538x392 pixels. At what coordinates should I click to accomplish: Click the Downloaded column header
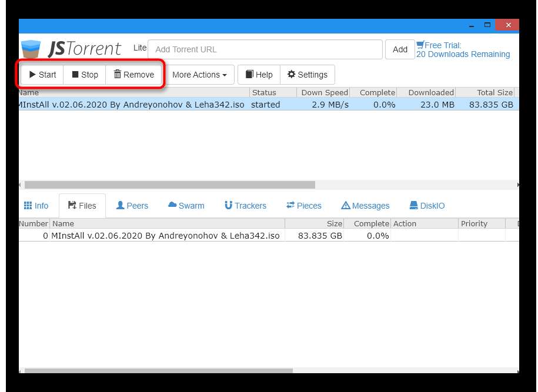tap(426, 92)
